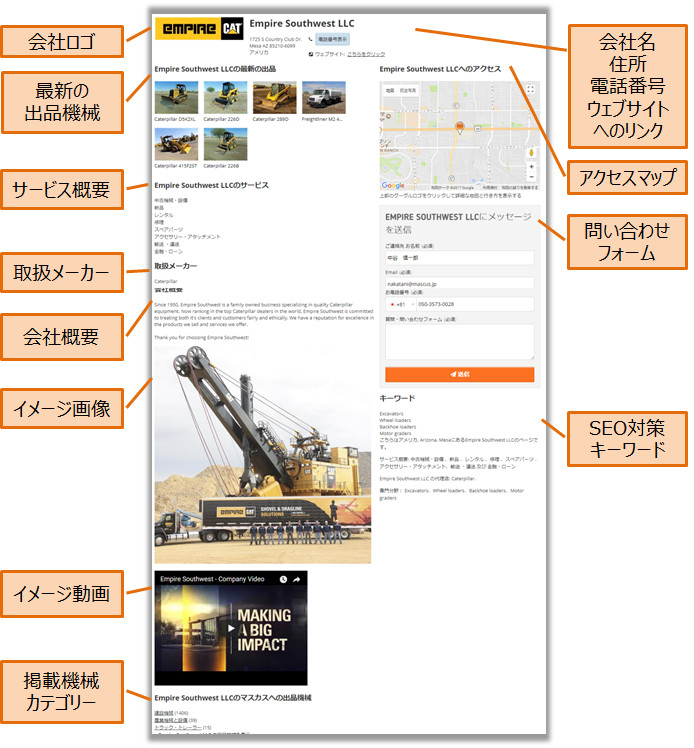This screenshot has height=748, width=694.
Task: Zoom out the map with minus button
Action: point(531,177)
